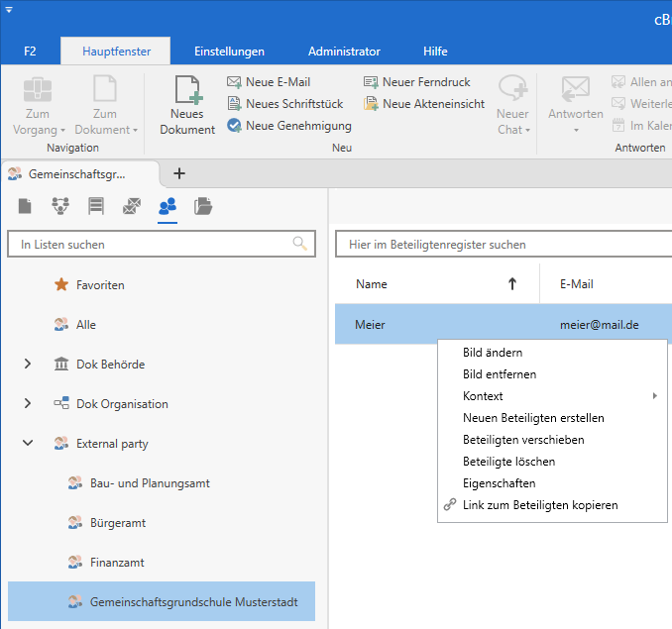
Task: Open the stacked lists icon in the sidebar
Action: (x=96, y=206)
